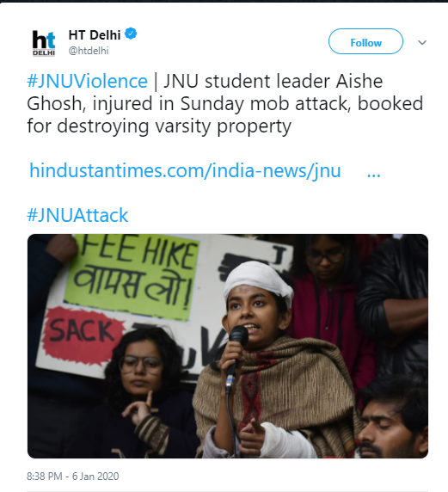Click the tweet text about Aishe Ghosh
Image resolution: width=448 pixels, height=492 pixels.
click(x=225, y=104)
